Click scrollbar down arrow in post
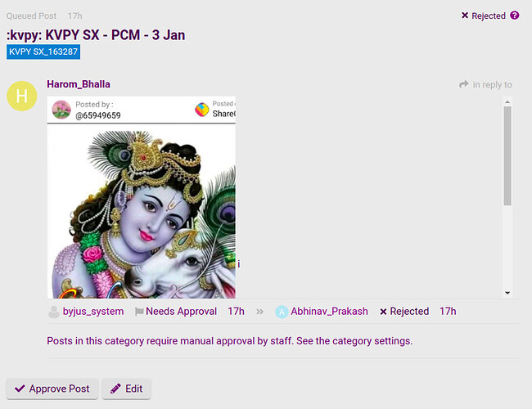The width and height of the screenshot is (532, 409). 507,293
